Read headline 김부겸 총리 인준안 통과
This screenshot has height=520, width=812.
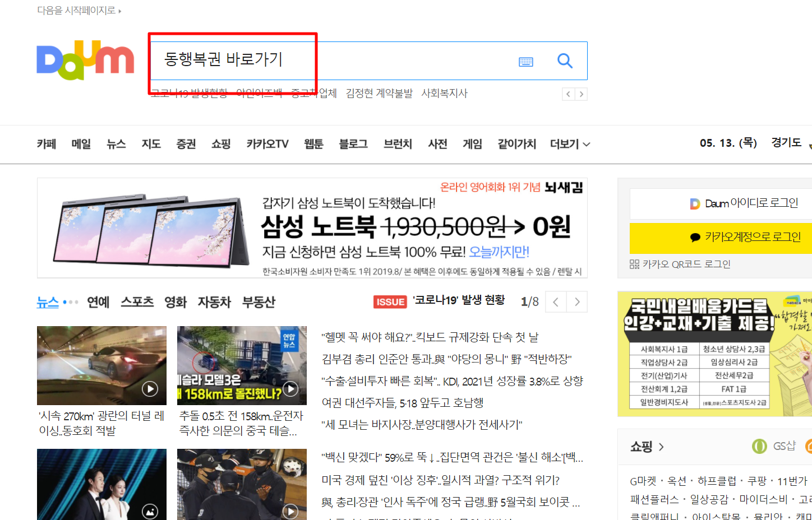click(x=446, y=359)
